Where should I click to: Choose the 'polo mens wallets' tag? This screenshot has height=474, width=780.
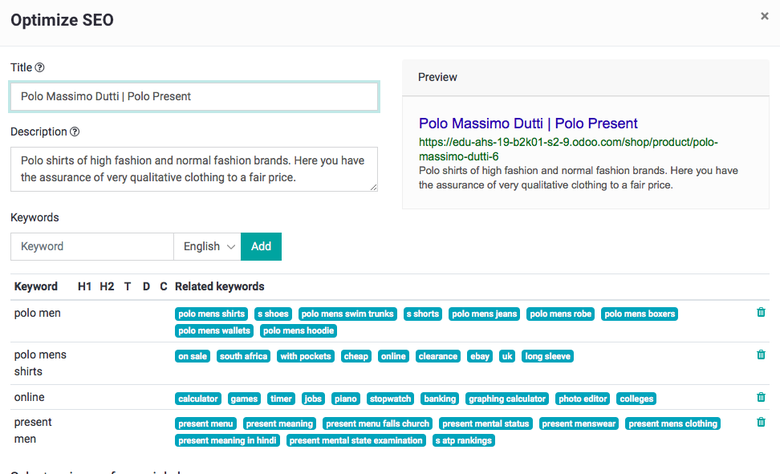[214, 331]
